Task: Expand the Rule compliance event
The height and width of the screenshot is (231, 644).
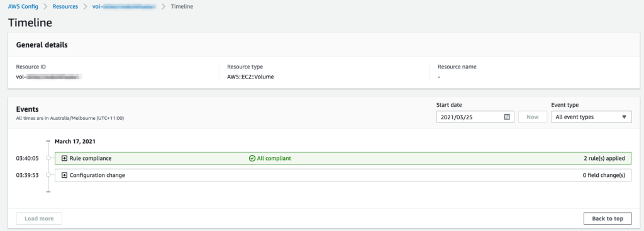Action: pos(65,158)
